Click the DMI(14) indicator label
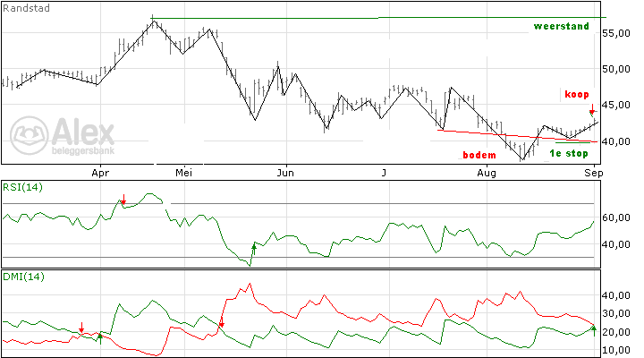This screenshot has width=644, height=358. tap(23, 277)
